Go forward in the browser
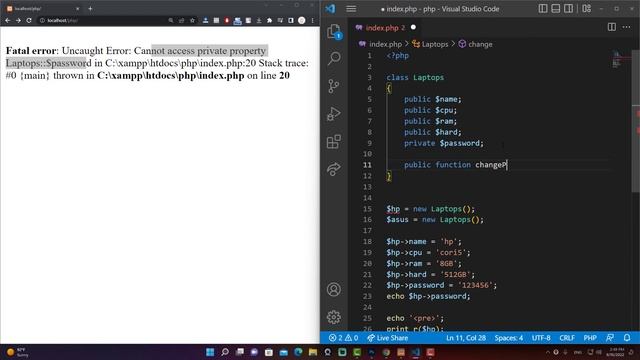The height and width of the screenshot is (360, 640). (x=18, y=20)
